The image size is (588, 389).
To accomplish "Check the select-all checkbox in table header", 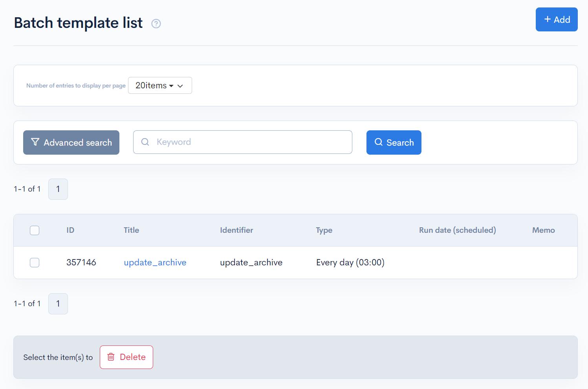I will (x=35, y=230).
